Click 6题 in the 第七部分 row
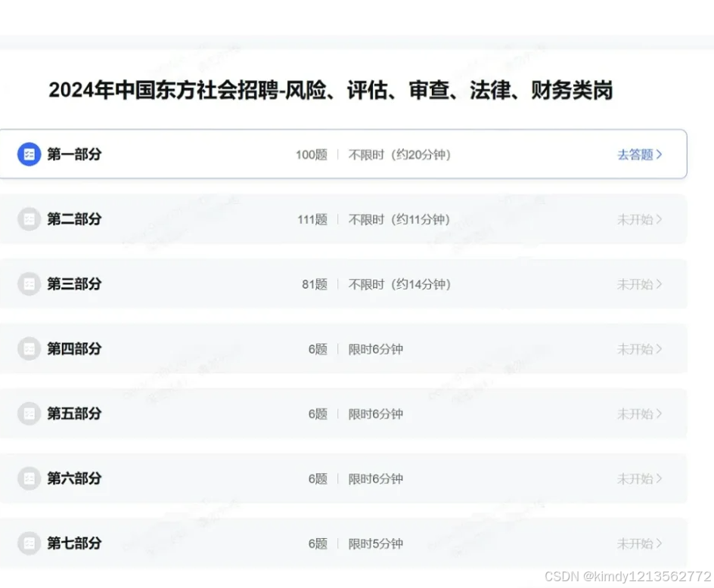 tap(318, 544)
